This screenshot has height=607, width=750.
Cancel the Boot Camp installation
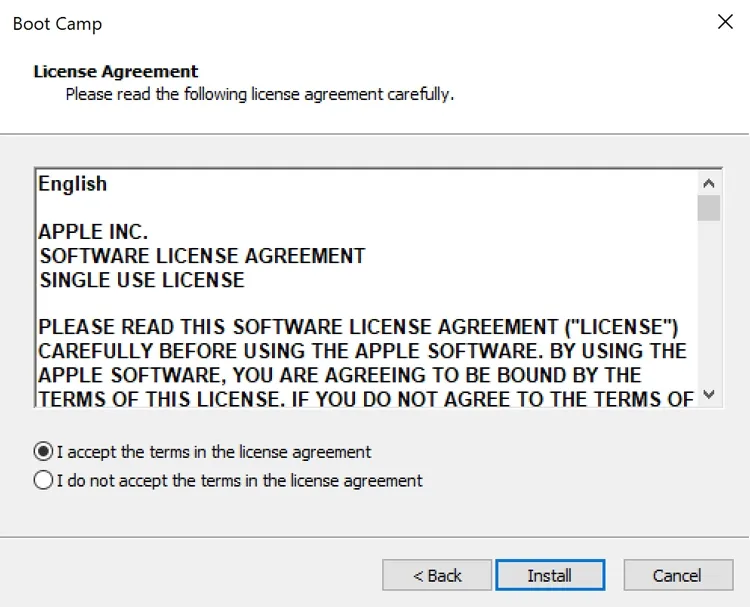(677, 575)
